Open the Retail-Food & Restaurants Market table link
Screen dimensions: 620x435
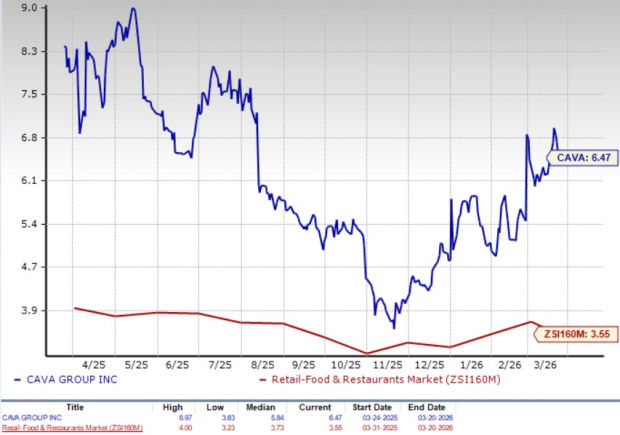click(x=71, y=427)
